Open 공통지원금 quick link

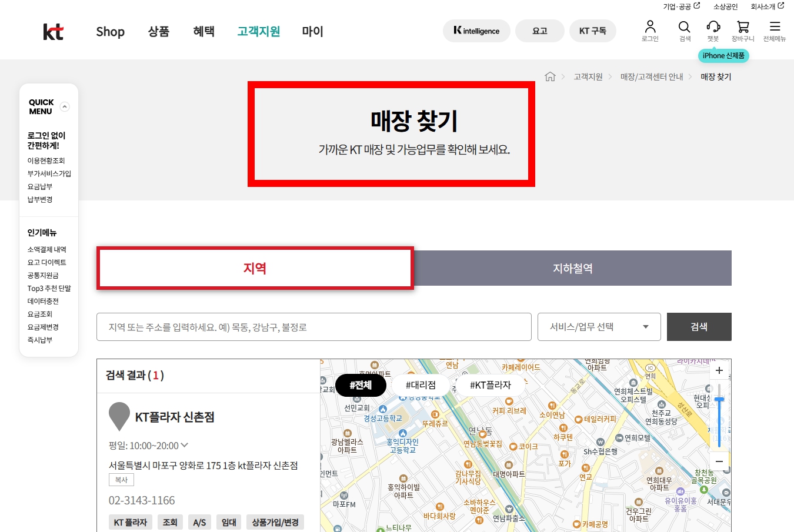click(x=43, y=275)
